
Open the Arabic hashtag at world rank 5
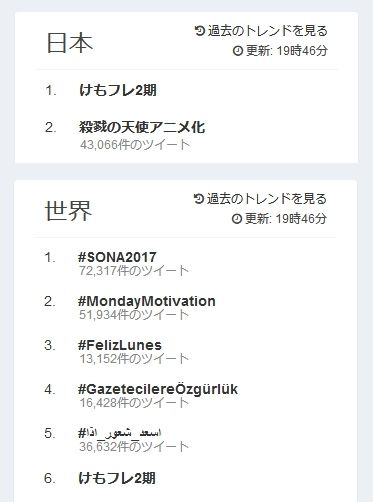(120, 433)
